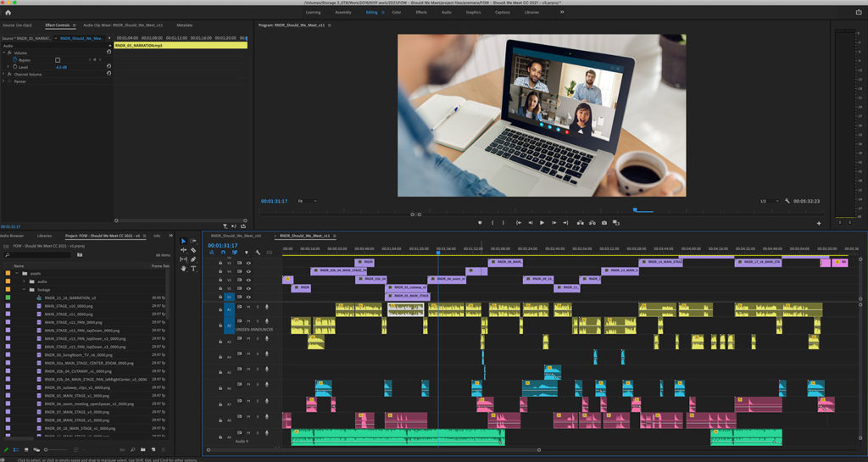The image size is (868, 462).
Task: Collapse the Volume effect group
Action: click(4, 53)
